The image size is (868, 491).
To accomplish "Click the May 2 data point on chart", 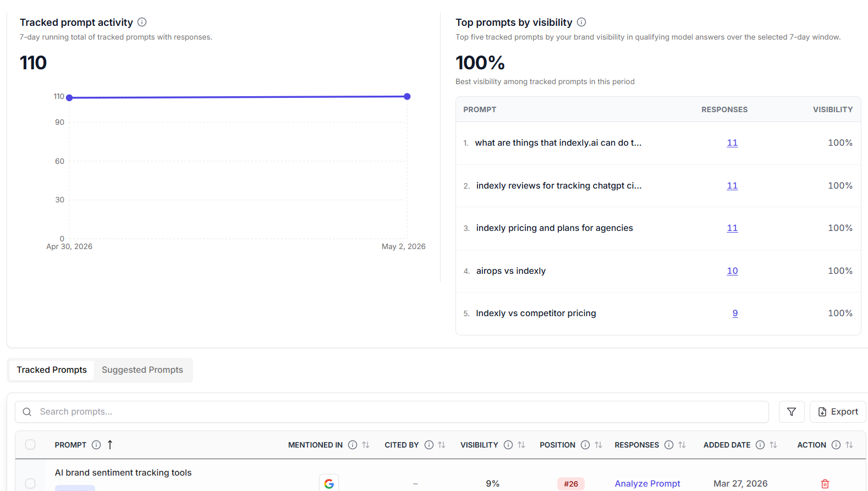I will [x=407, y=97].
